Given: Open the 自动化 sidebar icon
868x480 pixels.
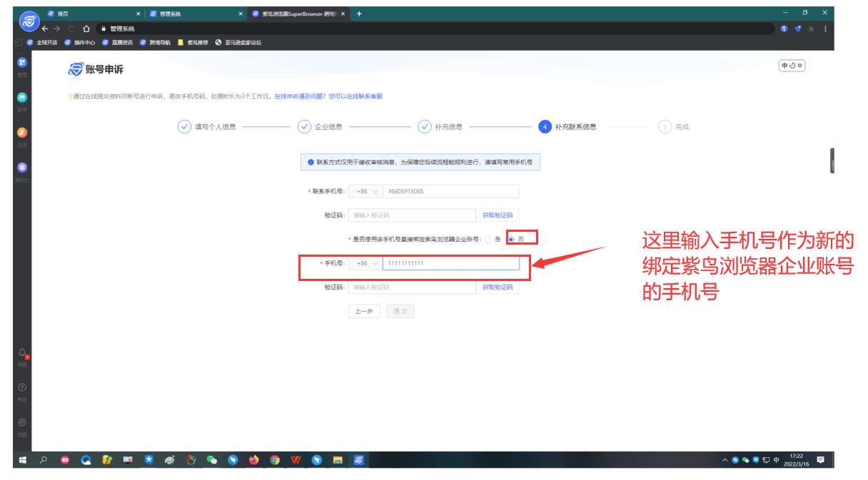Looking at the screenshot, I should tap(21, 168).
